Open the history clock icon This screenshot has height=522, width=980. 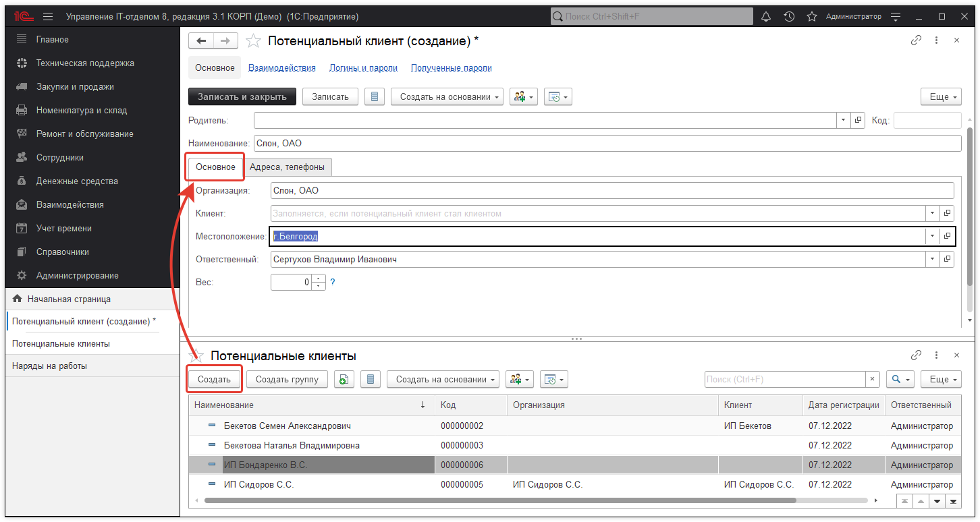tap(789, 16)
